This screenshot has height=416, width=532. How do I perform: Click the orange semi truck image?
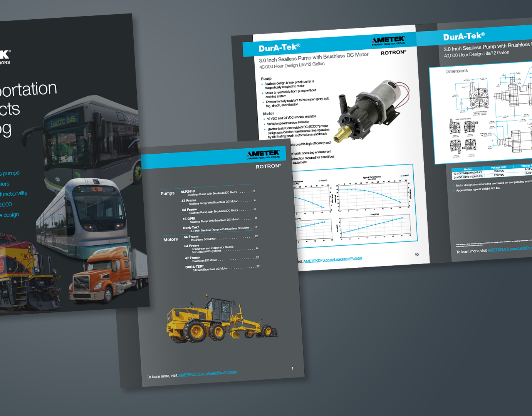pos(109,275)
